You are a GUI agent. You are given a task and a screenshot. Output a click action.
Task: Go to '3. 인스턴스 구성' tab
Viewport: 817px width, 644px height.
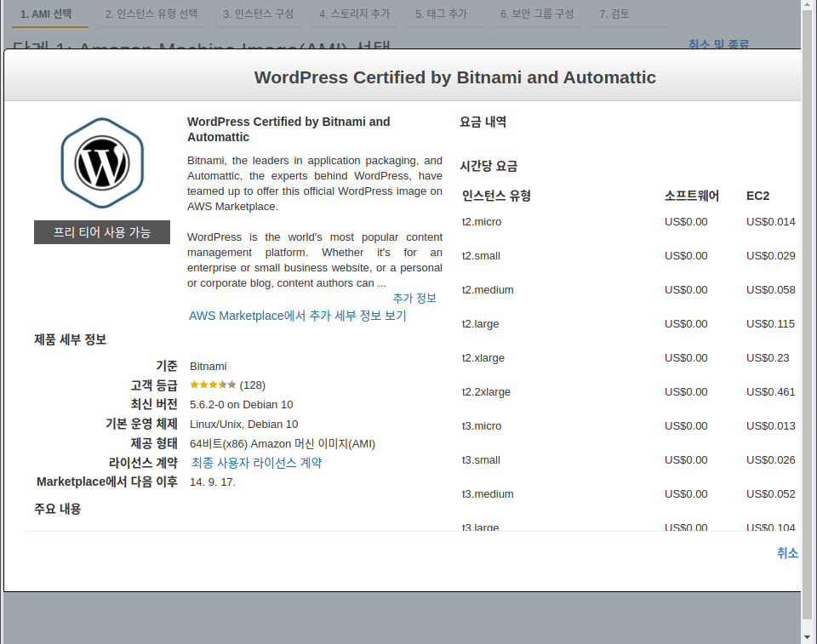[x=259, y=14]
